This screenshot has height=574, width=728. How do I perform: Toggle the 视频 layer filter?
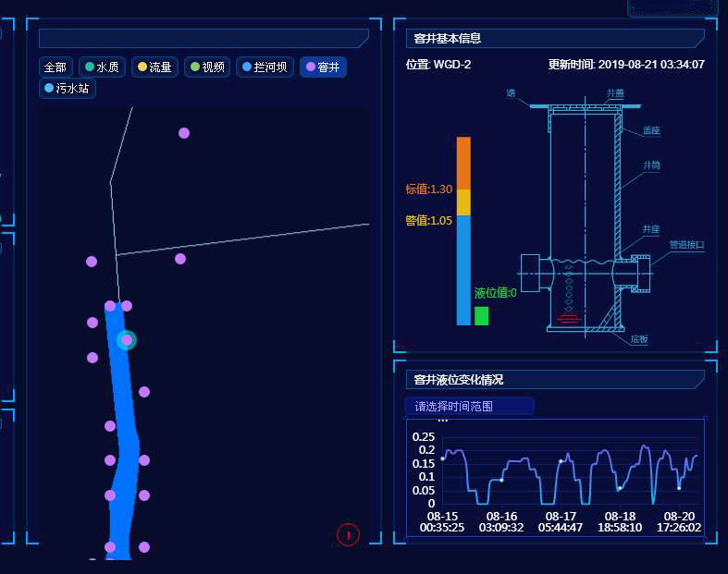click(x=207, y=67)
